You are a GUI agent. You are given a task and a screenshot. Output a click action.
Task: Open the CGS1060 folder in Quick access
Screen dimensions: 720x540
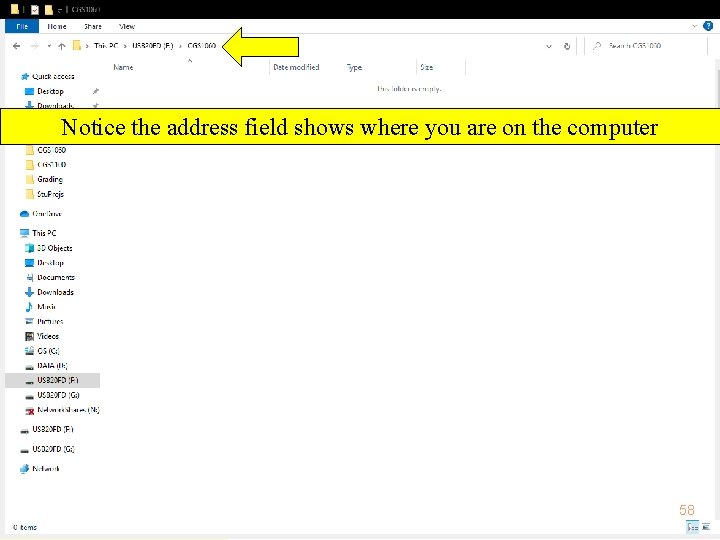pyautogui.click(x=51, y=150)
